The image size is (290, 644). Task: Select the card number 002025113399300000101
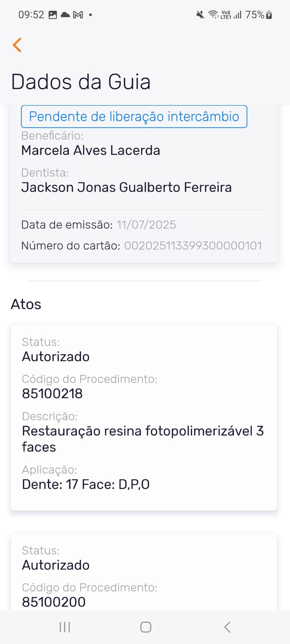click(193, 246)
